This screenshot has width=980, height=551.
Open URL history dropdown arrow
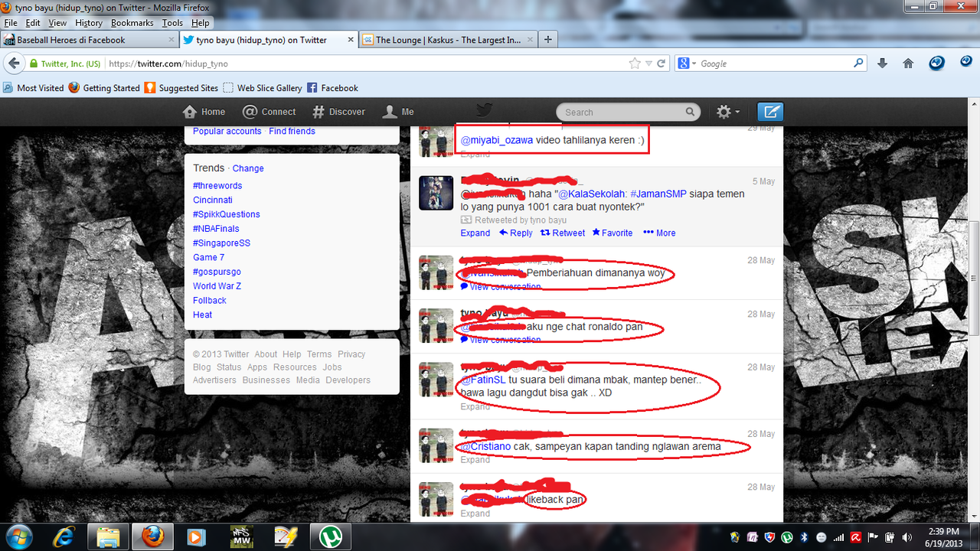[x=648, y=64]
